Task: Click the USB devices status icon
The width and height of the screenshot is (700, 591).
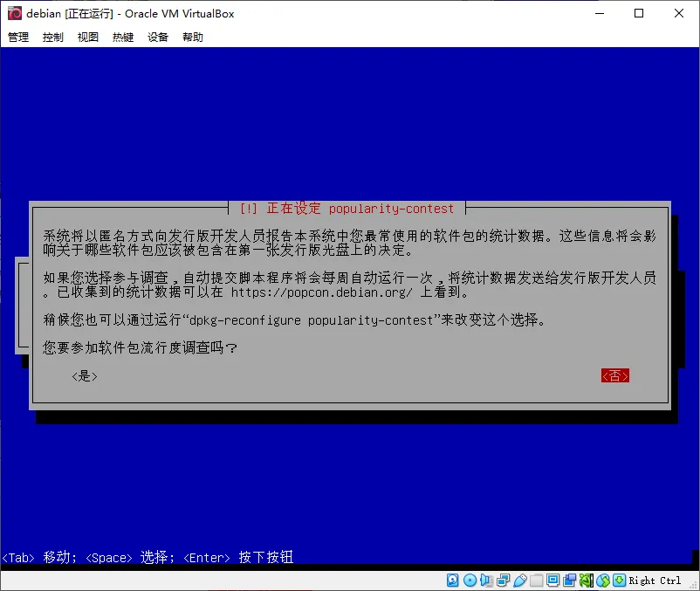Action: (x=519, y=581)
